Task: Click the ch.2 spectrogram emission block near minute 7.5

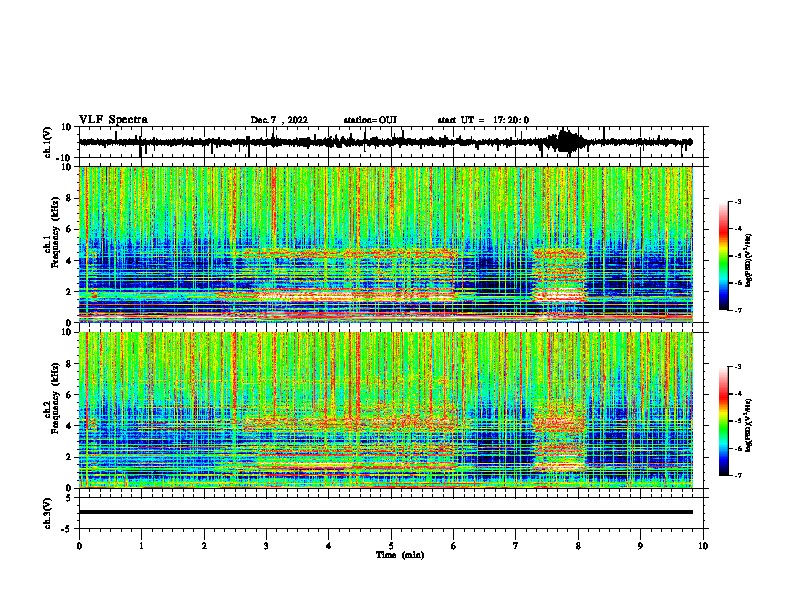Action: click(x=559, y=437)
